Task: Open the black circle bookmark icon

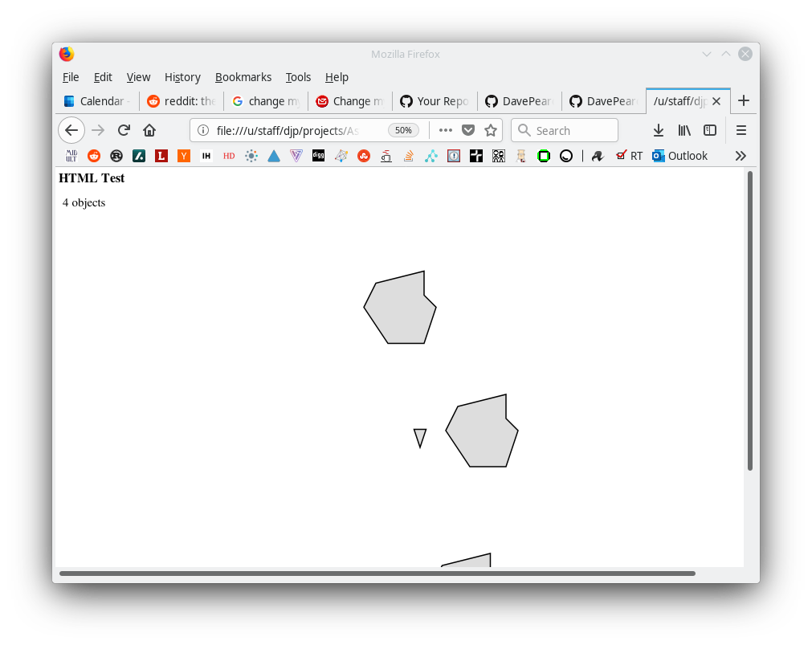Action: click(x=566, y=156)
